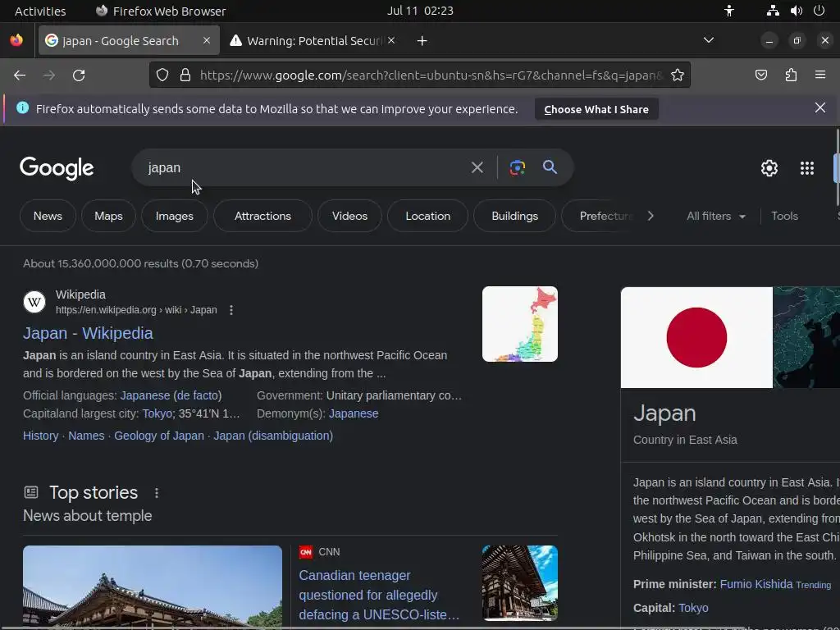Open the large temple top story image
Screen dimensions: 840x630
(153, 586)
